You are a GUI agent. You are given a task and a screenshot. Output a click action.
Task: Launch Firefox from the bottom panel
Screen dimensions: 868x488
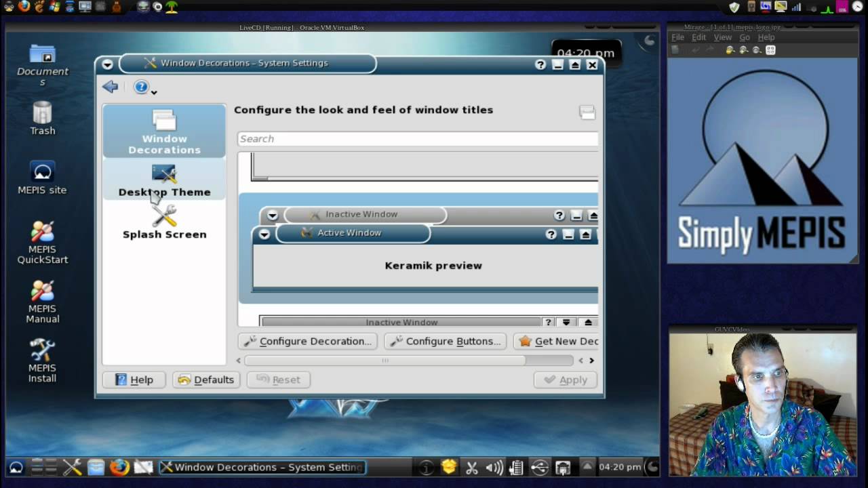(119, 467)
